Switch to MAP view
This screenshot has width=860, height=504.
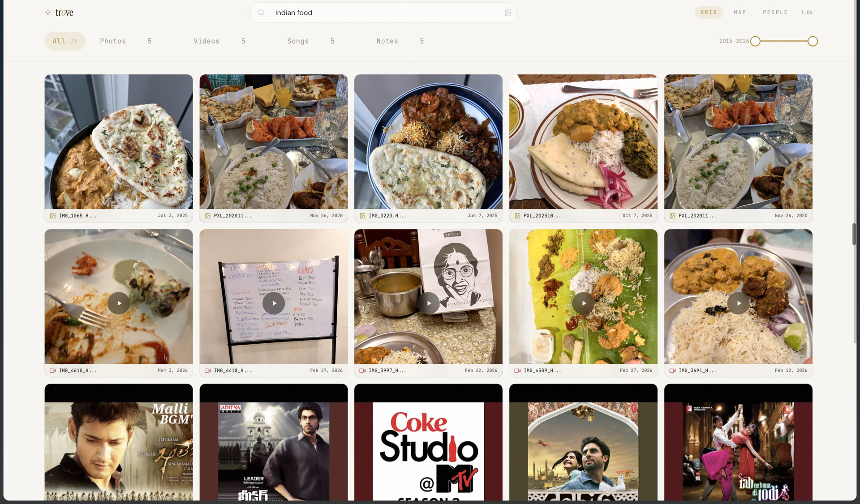pos(740,13)
